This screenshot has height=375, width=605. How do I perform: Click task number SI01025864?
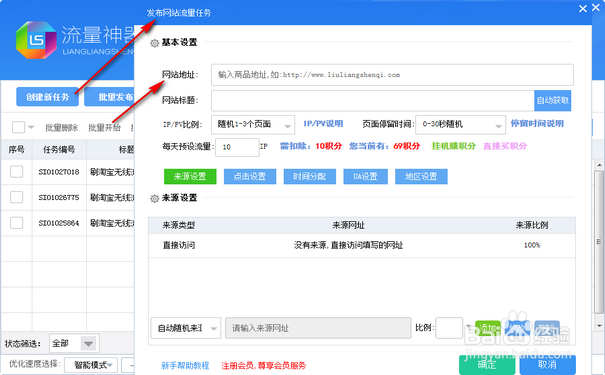(x=59, y=223)
